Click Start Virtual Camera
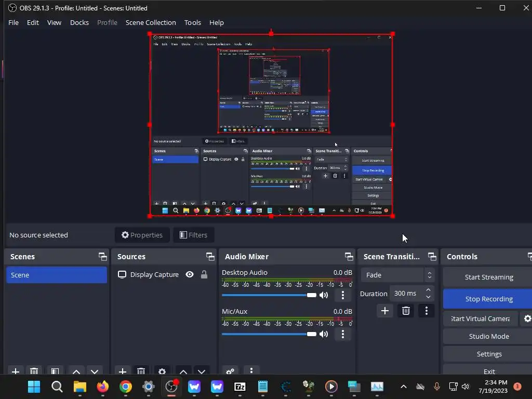532x399 pixels. coord(480,318)
